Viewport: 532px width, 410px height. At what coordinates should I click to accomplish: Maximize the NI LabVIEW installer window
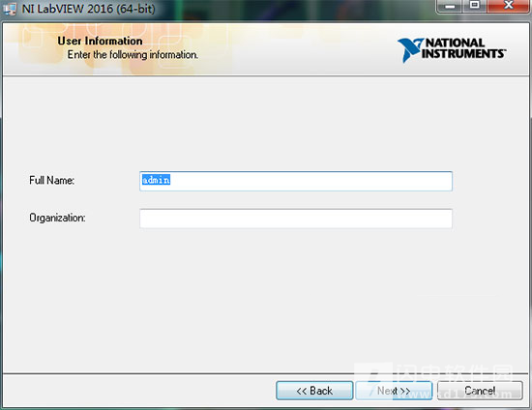(474, 6)
